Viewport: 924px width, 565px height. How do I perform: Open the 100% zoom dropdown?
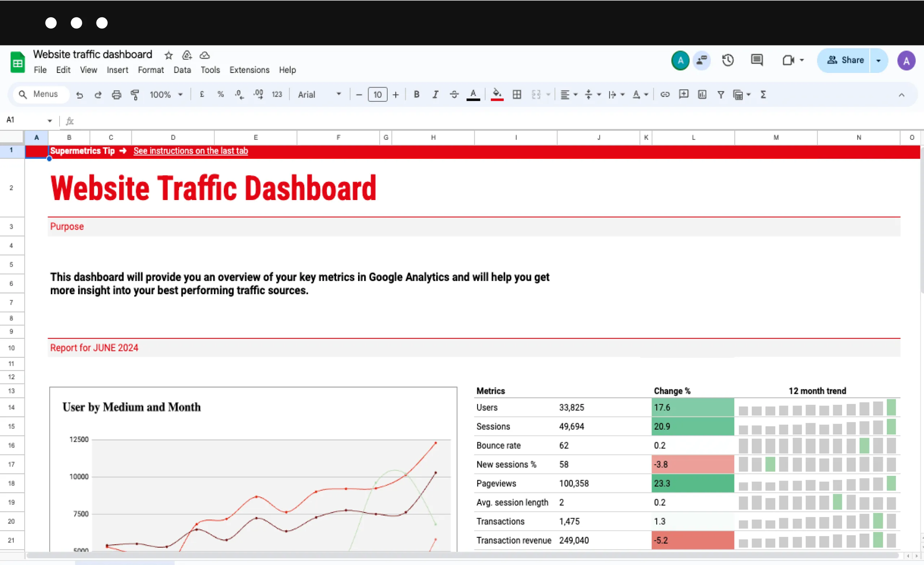(166, 95)
